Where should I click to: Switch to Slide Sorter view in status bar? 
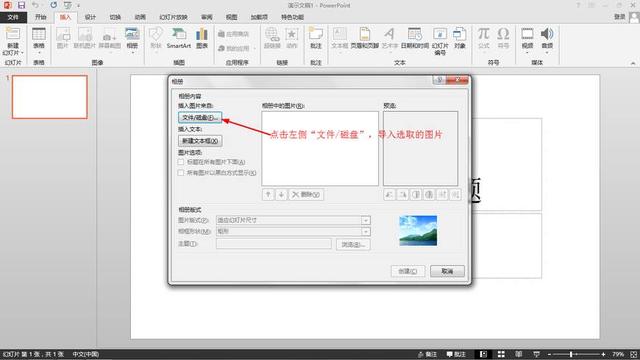click(x=501, y=354)
